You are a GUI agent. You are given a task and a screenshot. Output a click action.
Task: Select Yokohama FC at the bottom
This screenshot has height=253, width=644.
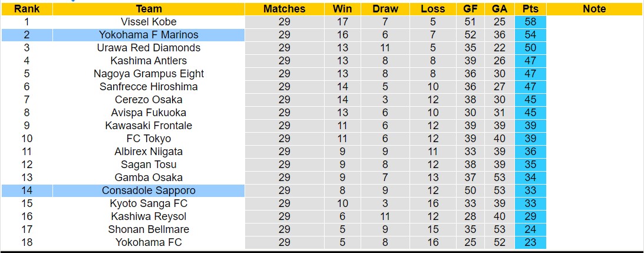148,242
